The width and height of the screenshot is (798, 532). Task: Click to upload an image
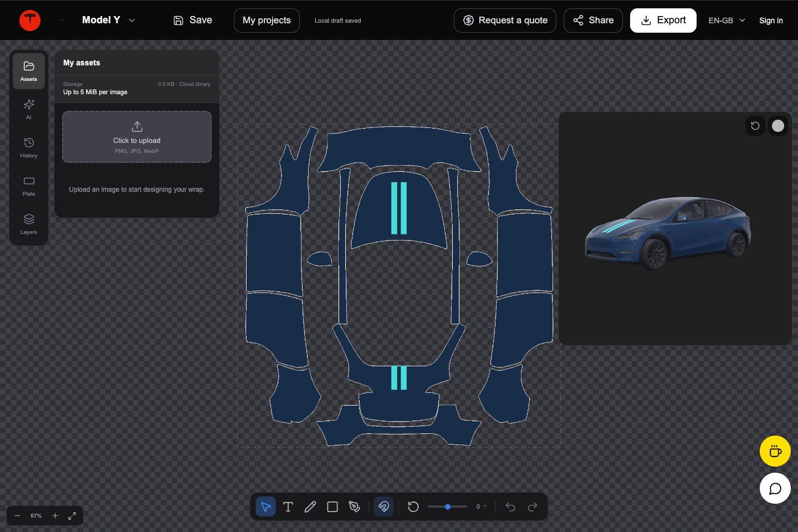[x=137, y=137]
